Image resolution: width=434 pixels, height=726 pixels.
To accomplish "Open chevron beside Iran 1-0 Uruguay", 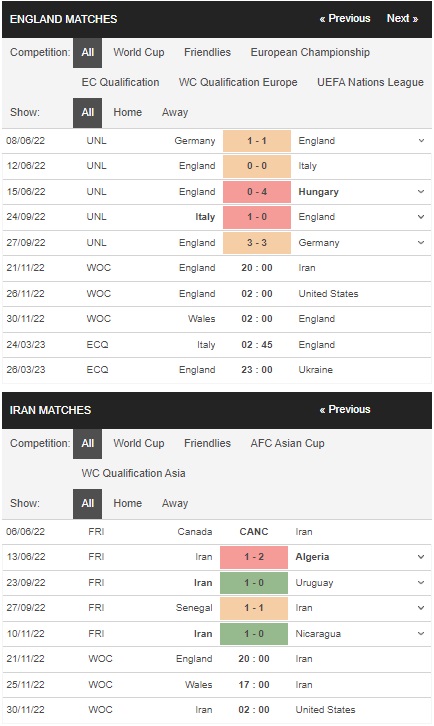I will 421,582.
